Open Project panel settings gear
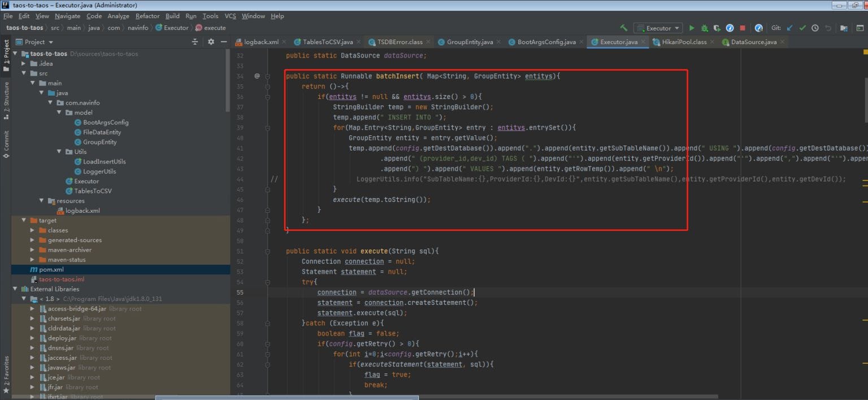Screen dimensions: 868x400 click(211, 42)
